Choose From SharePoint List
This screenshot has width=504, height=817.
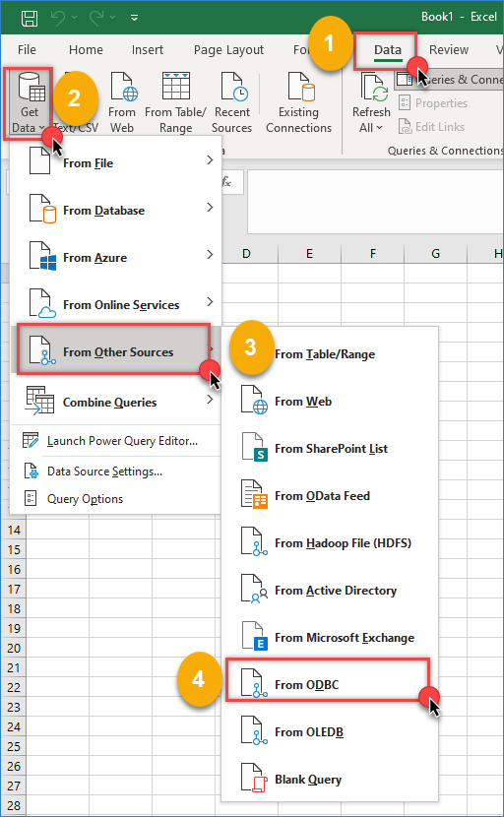[x=330, y=449]
